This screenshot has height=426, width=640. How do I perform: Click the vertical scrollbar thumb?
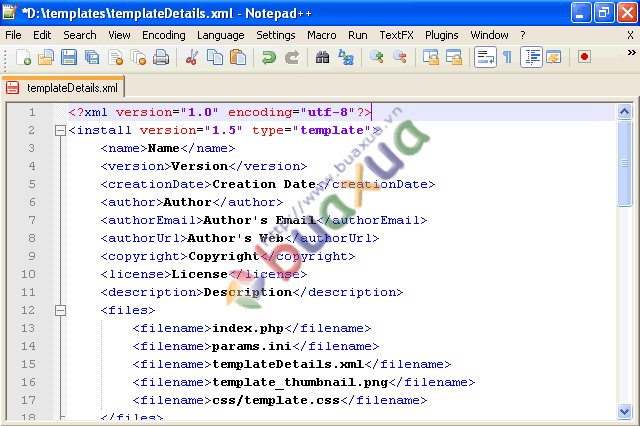coord(624,164)
